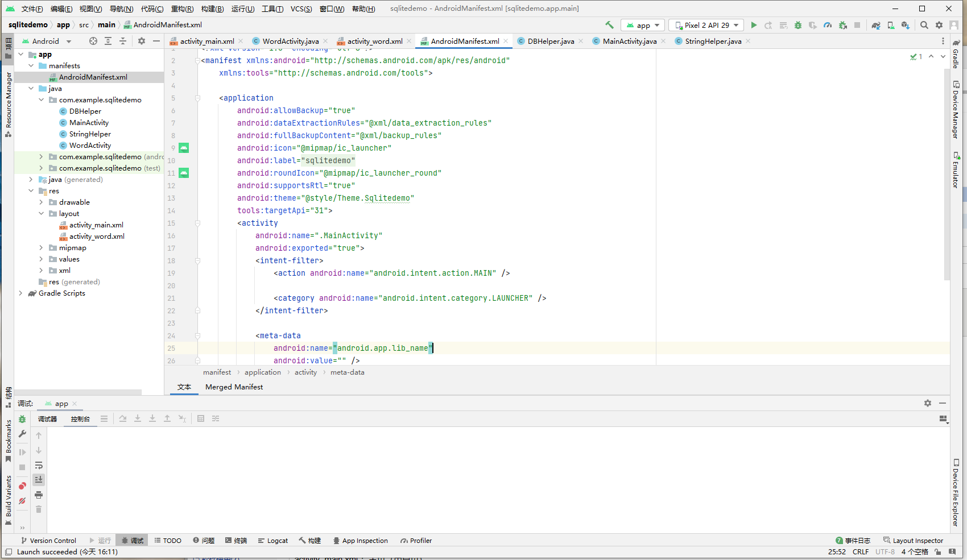Click Profiler button in bottom bar
This screenshot has width=967, height=560.
pyautogui.click(x=416, y=541)
